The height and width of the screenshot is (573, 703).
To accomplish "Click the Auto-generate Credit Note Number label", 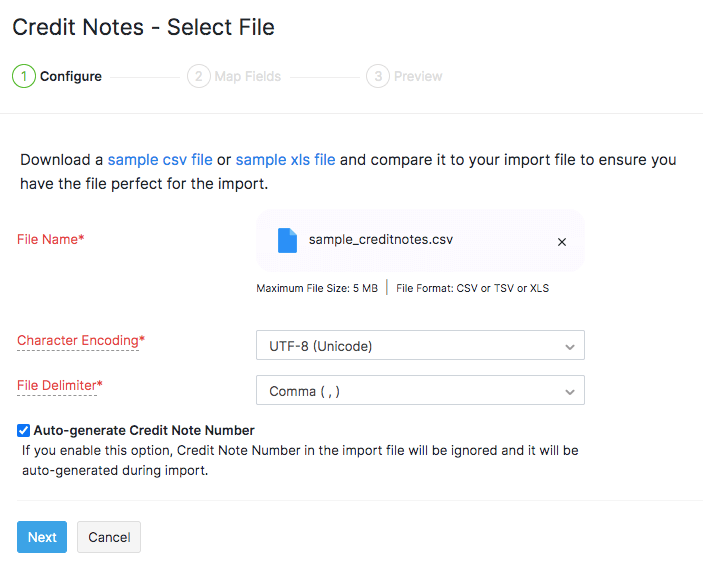I will [144, 430].
